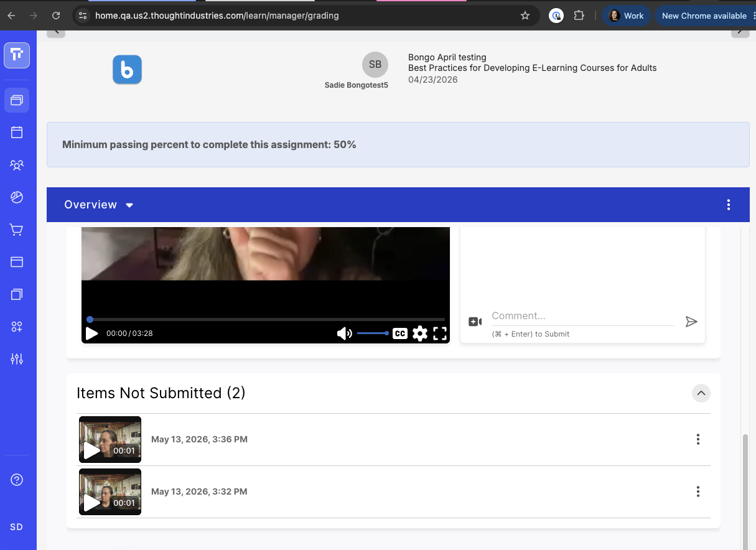The height and width of the screenshot is (550, 756).
Task: Adjust the video volume slider
Action: point(373,333)
